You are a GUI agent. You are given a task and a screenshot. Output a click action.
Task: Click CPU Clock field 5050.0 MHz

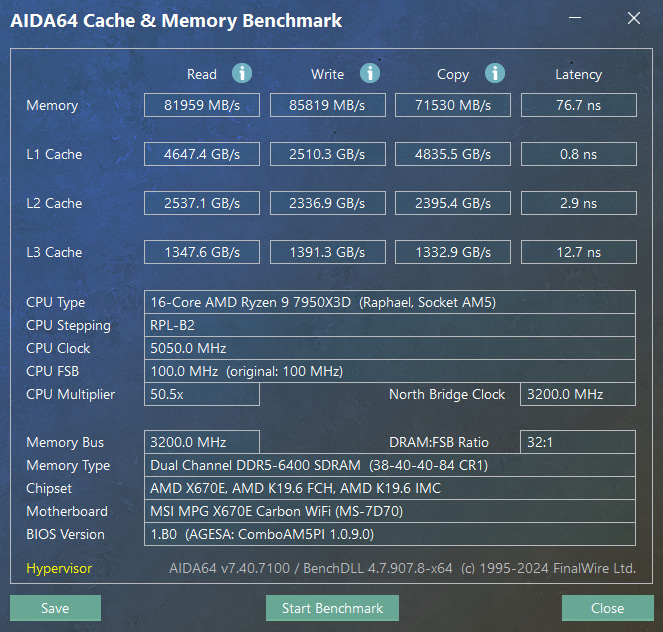click(x=390, y=348)
